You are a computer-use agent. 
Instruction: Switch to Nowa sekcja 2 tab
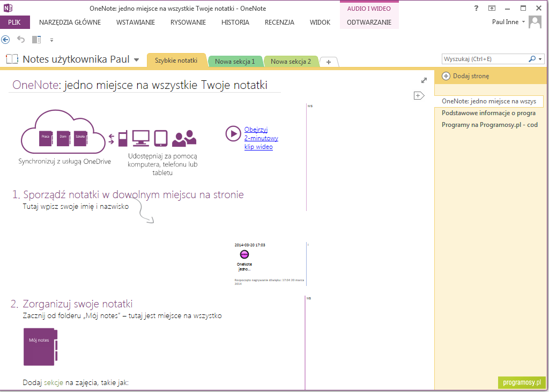[x=291, y=62]
